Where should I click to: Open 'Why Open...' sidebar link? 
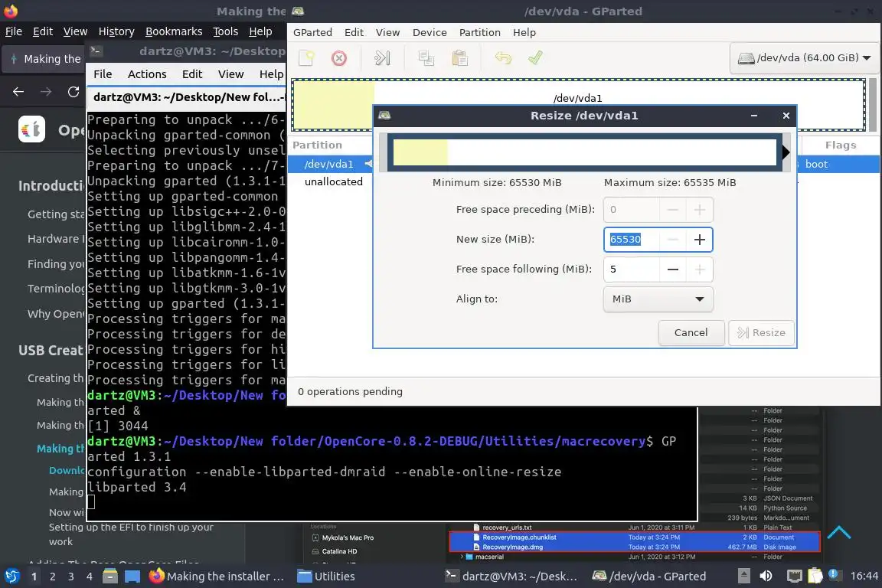55,314
